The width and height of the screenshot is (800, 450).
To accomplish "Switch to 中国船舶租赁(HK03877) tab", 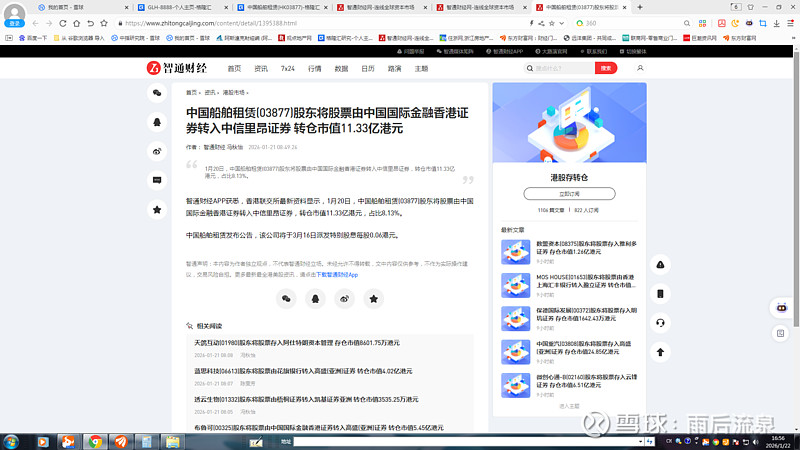I will pos(281,7).
